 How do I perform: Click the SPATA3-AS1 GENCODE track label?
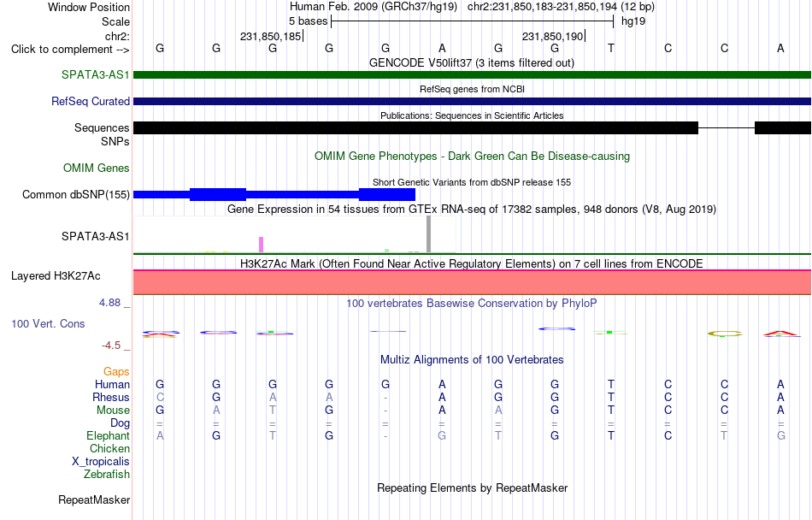[95, 74]
